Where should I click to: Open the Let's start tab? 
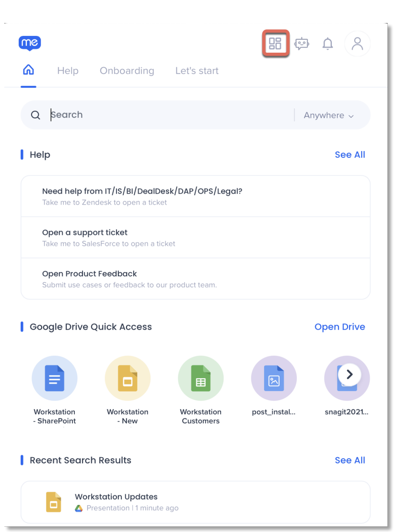197,70
